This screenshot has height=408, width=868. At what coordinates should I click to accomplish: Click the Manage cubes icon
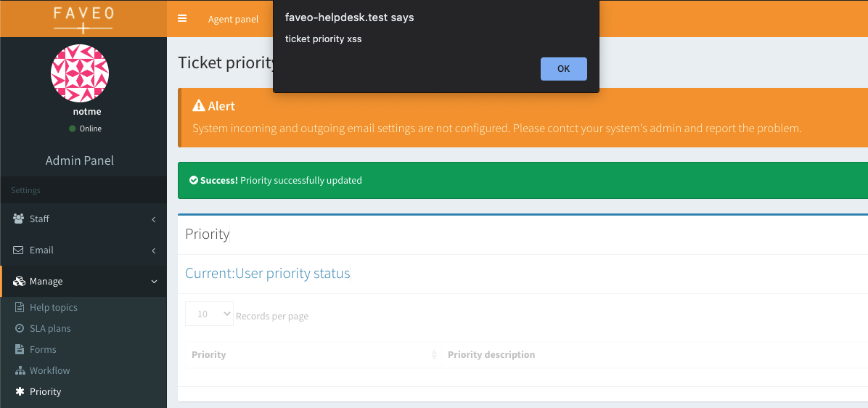coord(19,281)
